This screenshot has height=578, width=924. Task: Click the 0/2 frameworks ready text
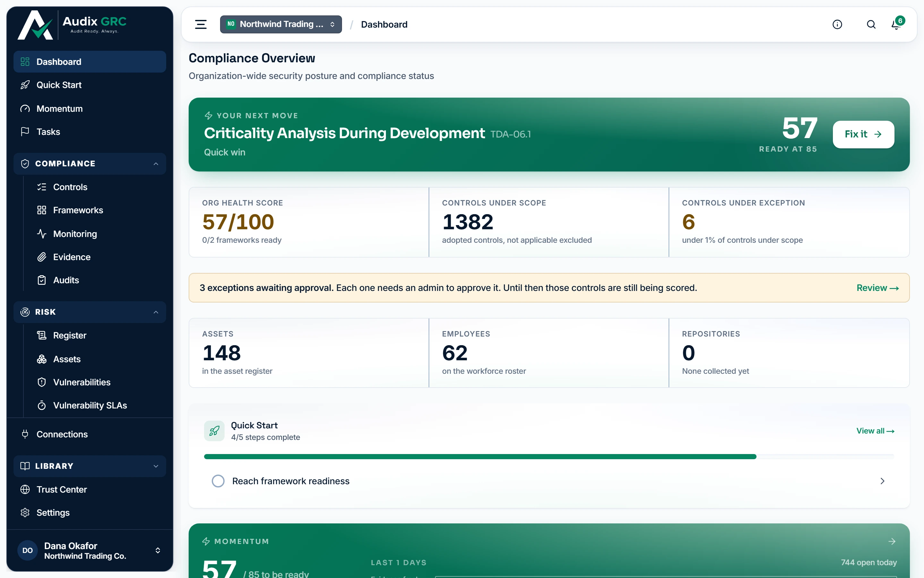click(x=242, y=240)
